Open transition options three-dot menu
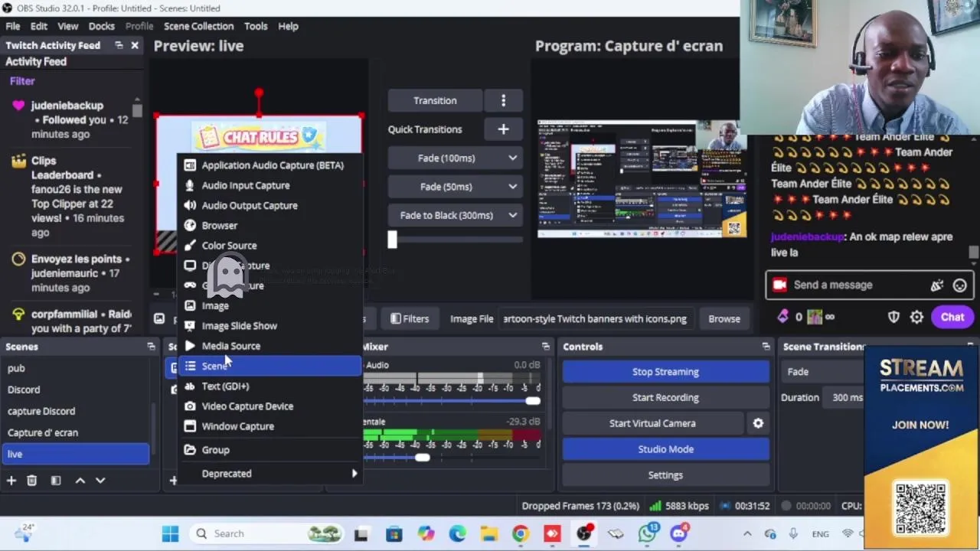 (x=503, y=100)
